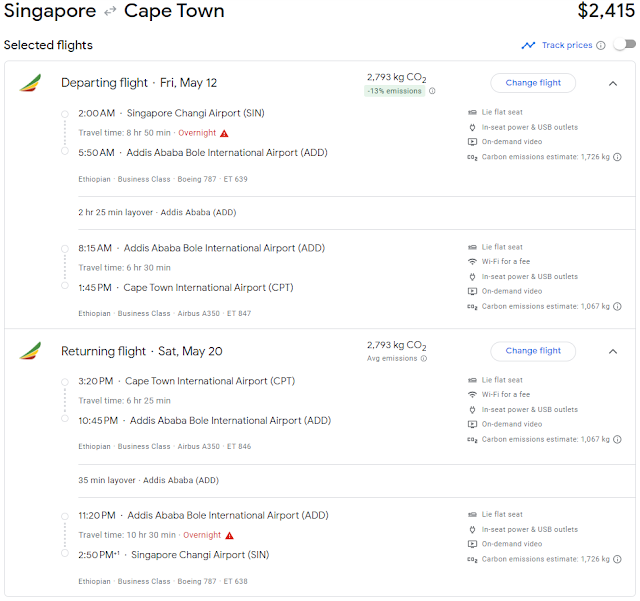Click the Track prices trend chart icon

coord(528,45)
